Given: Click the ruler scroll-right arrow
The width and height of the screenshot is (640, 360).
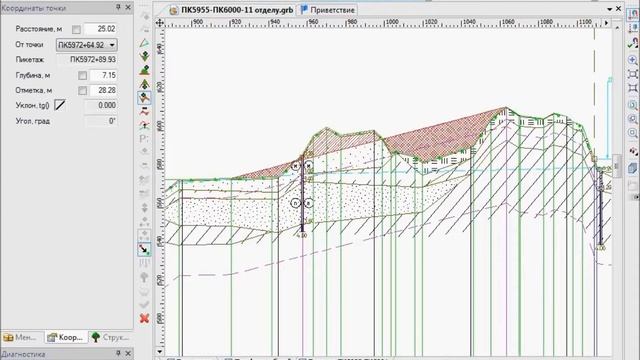Looking at the screenshot, I should pyautogui.click(x=606, y=23).
